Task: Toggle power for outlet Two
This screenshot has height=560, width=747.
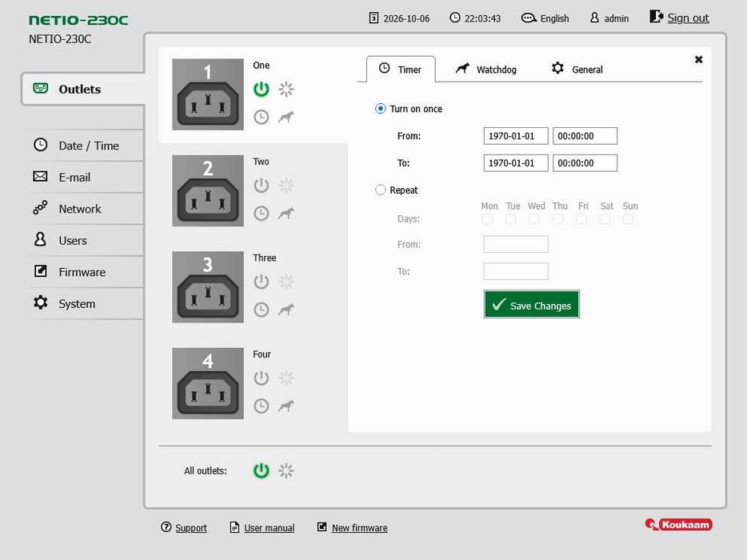Action: (x=261, y=186)
